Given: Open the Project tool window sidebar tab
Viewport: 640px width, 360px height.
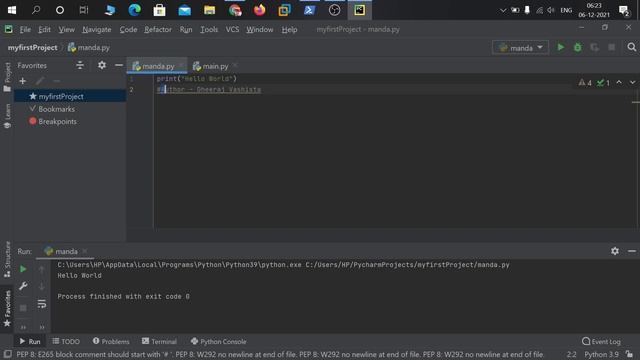Looking at the screenshot, I should click(7, 77).
